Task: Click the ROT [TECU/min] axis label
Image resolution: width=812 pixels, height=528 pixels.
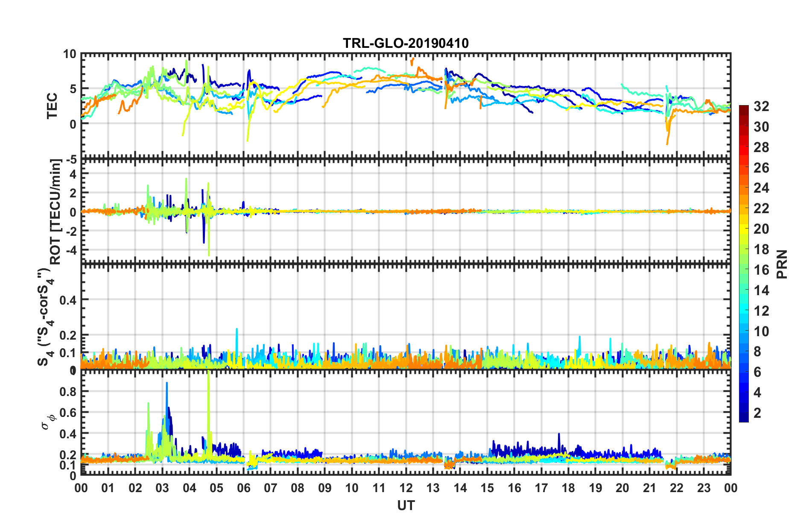Action: click(x=56, y=212)
